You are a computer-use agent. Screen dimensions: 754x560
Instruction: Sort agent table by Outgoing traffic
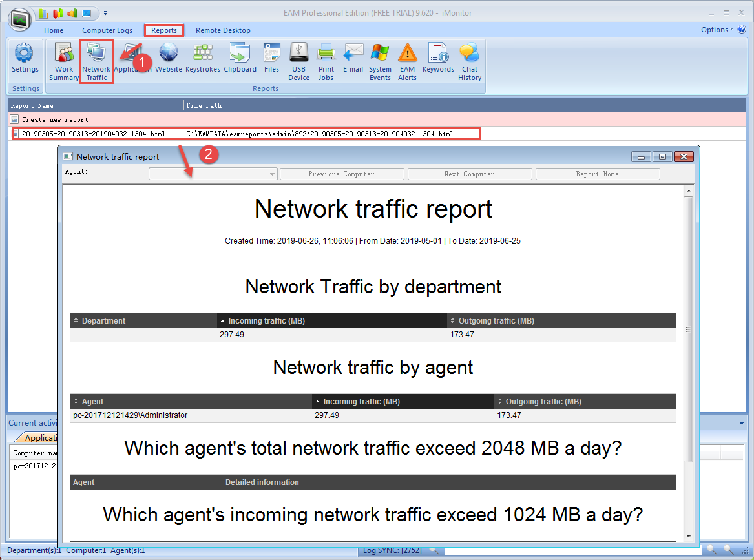pyautogui.click(x=585, y=401)
